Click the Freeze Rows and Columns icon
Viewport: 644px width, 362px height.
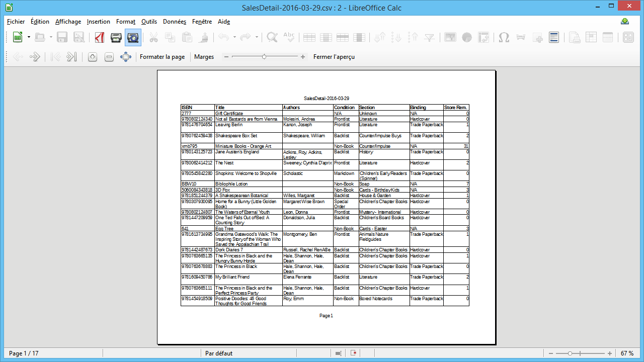pos(591,37)
